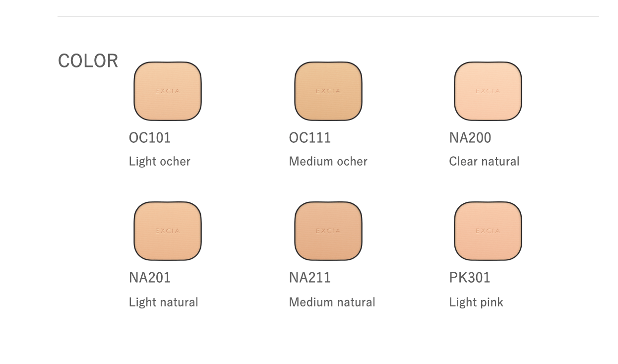
Task: Click the horizontal divider line above COLOR
Action: pyautogui.click(x=328, y=16)
